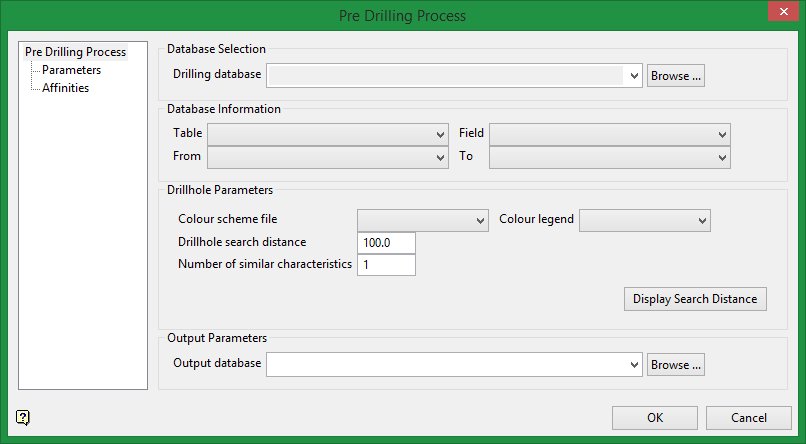Click the Number of similar characteristics field

(x=386, y=265)
